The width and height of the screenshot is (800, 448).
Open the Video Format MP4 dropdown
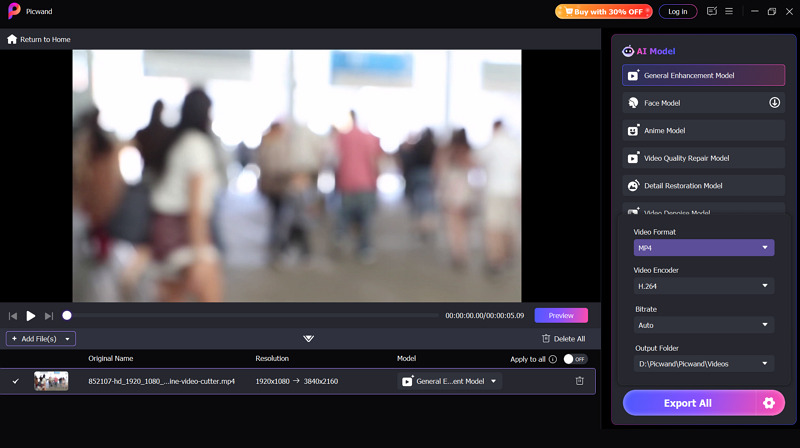point(703,248)
